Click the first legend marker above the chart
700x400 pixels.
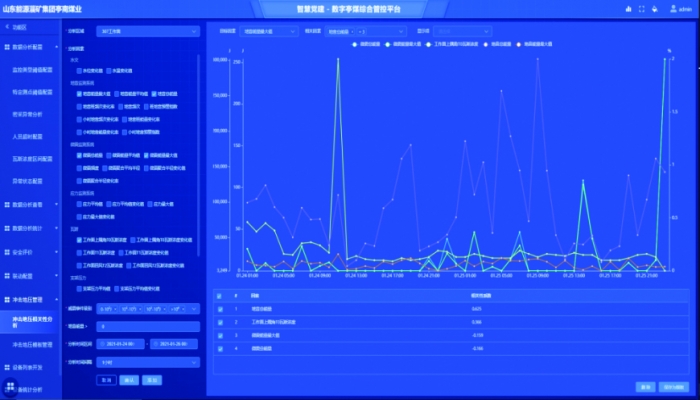point(353,44)
